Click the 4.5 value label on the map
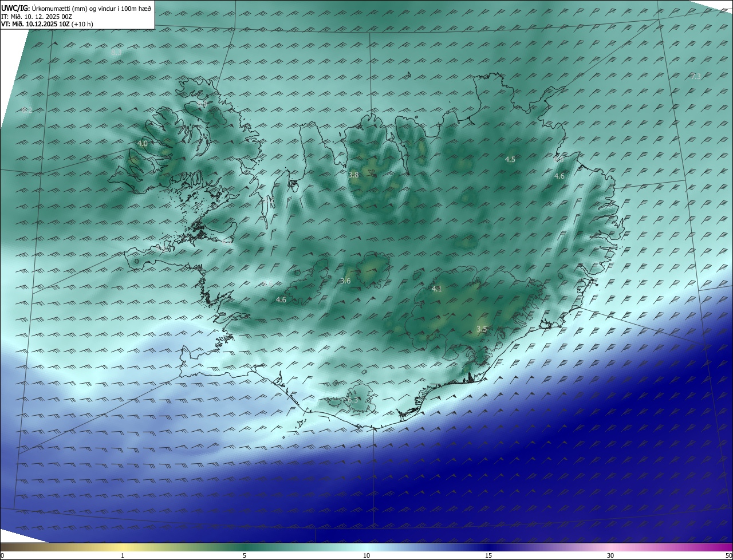The width and height of the screenshot is (733, 560). point(510,160)
